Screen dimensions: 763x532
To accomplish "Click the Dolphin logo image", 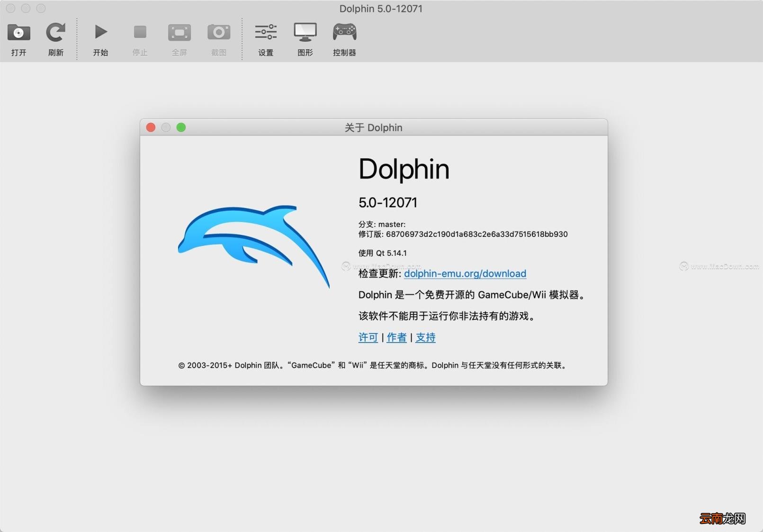I will coord(254,246).
